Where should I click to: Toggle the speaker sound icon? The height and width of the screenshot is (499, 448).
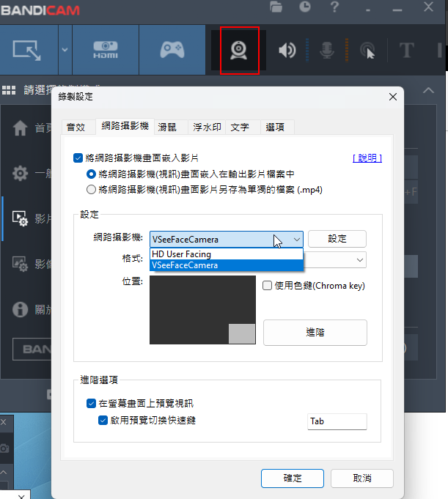(x=287, y=51)
